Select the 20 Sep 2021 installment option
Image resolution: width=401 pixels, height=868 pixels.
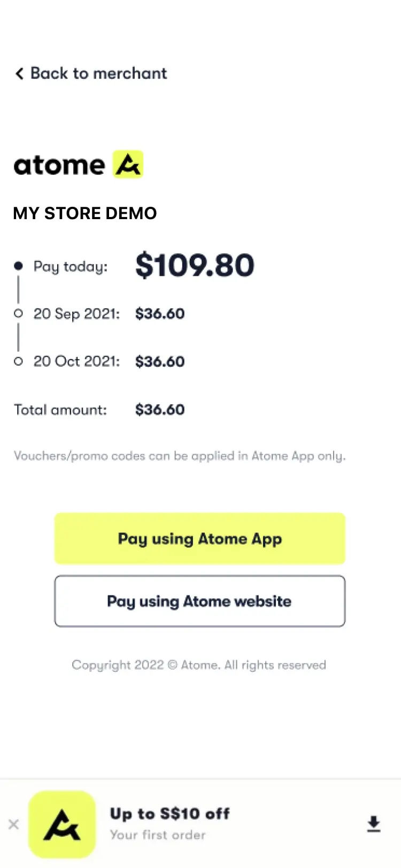76,314
